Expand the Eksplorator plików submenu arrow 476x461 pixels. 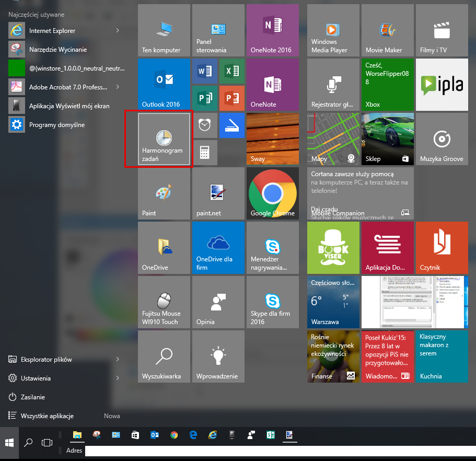point(118,360)
